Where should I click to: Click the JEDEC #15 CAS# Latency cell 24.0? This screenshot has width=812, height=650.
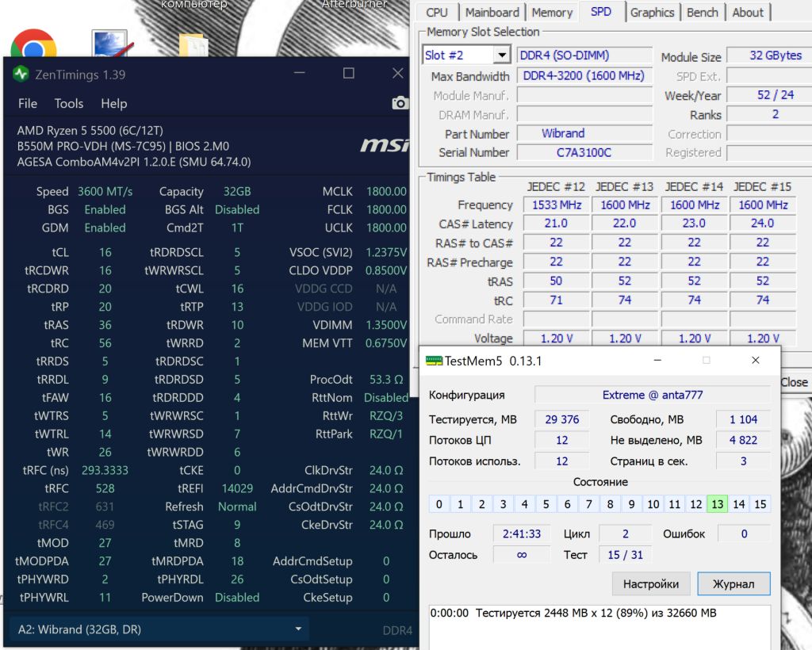pyautogui.click(x=762, y=223)
